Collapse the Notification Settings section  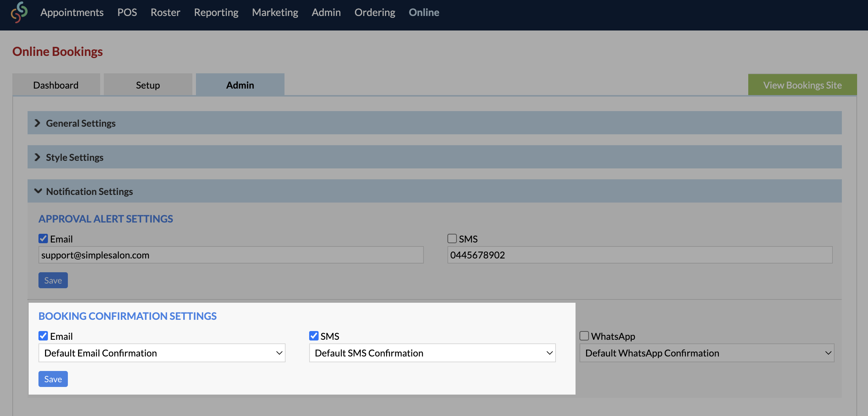[x=89, y=191]
